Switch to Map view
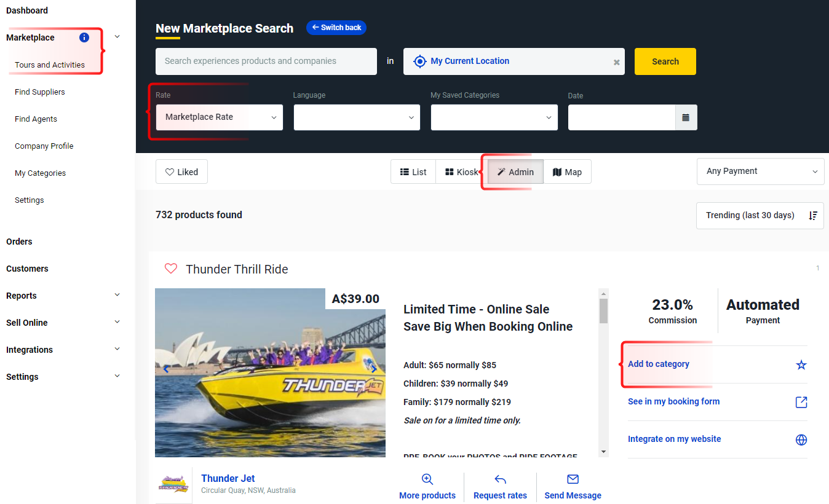The height and width of the screenshot is (504, 829). coord(567,172)
